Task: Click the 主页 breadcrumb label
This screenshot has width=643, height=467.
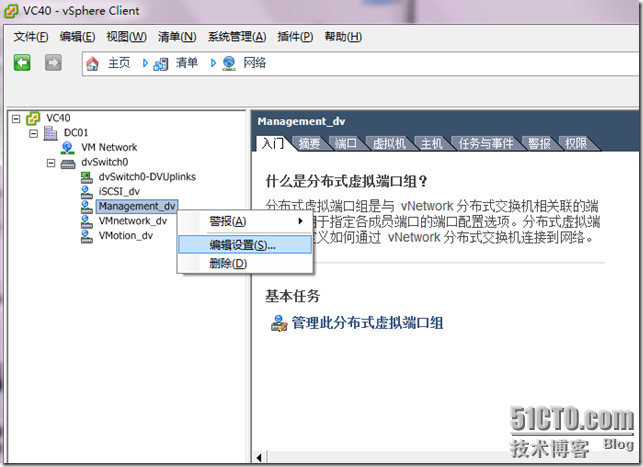Action: [x=119, y=63]
